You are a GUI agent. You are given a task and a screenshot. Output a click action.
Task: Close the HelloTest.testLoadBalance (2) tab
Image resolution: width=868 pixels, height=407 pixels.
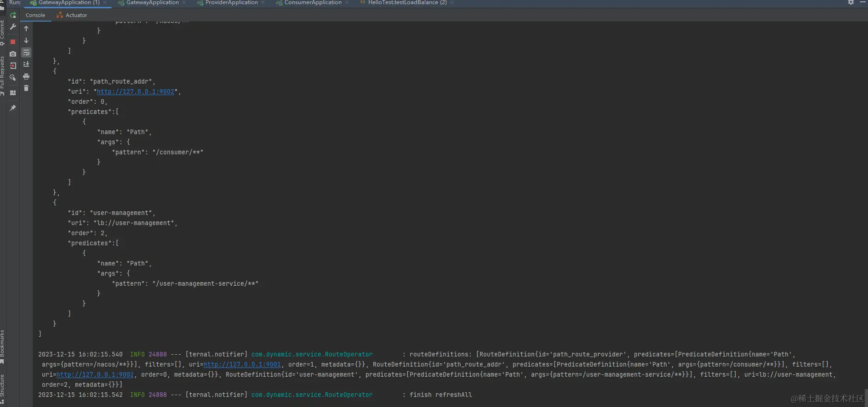coord(452,3)
